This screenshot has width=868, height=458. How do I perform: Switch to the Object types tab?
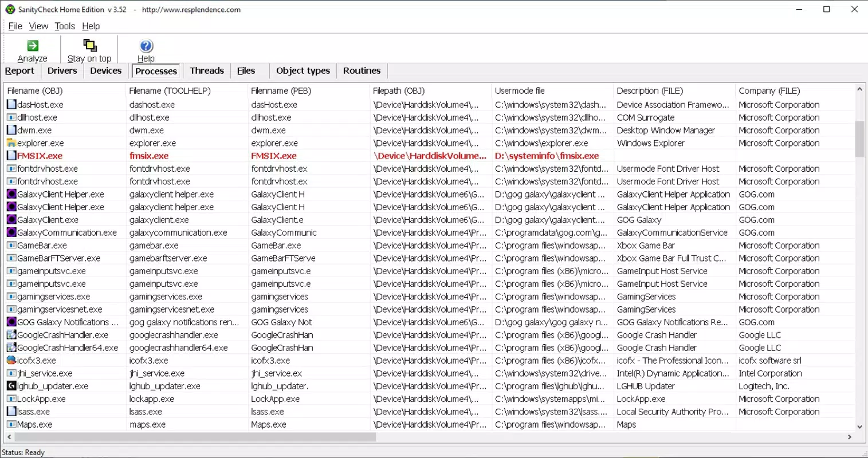(303, 70)
